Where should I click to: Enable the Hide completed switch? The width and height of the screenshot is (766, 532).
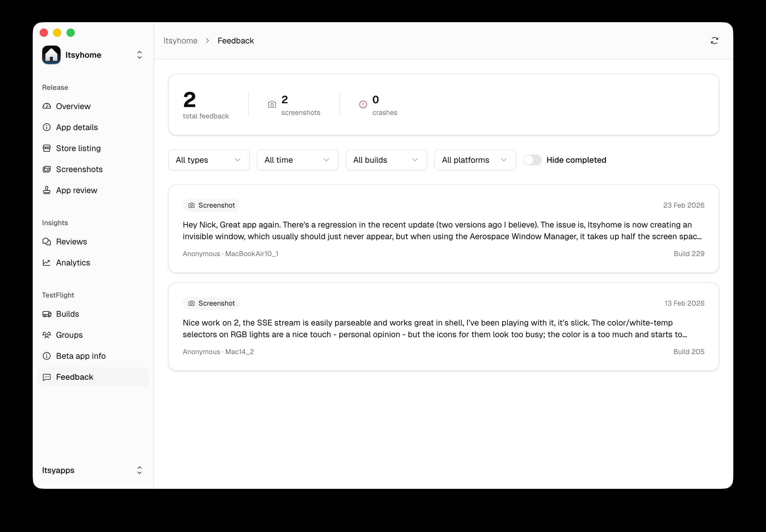coord(532,160)
